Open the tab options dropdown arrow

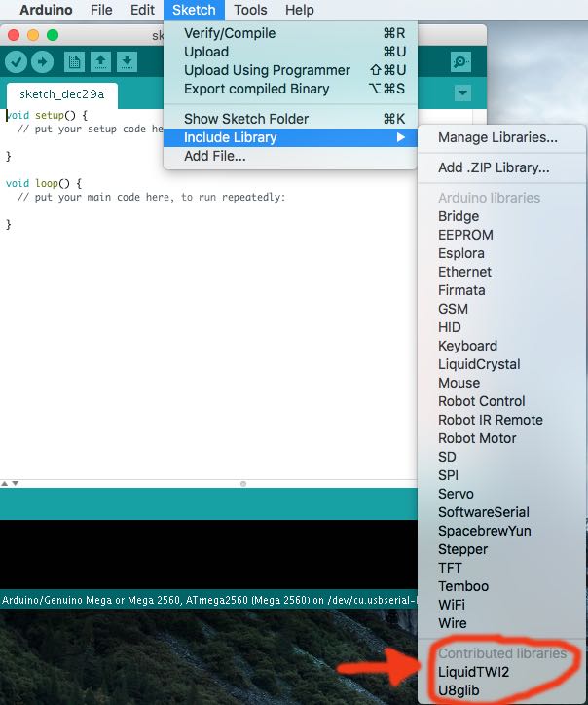pyautogui.click(x=462, y=93)
